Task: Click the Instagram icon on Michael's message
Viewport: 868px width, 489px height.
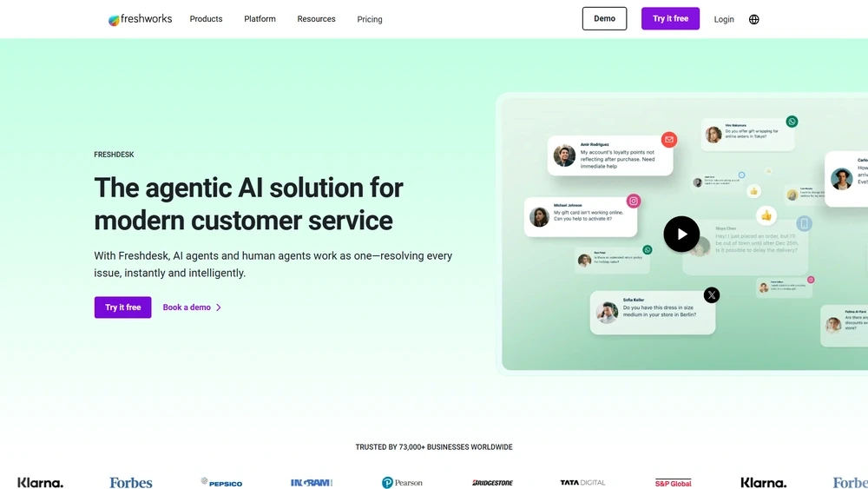Action: pos(634,201)
